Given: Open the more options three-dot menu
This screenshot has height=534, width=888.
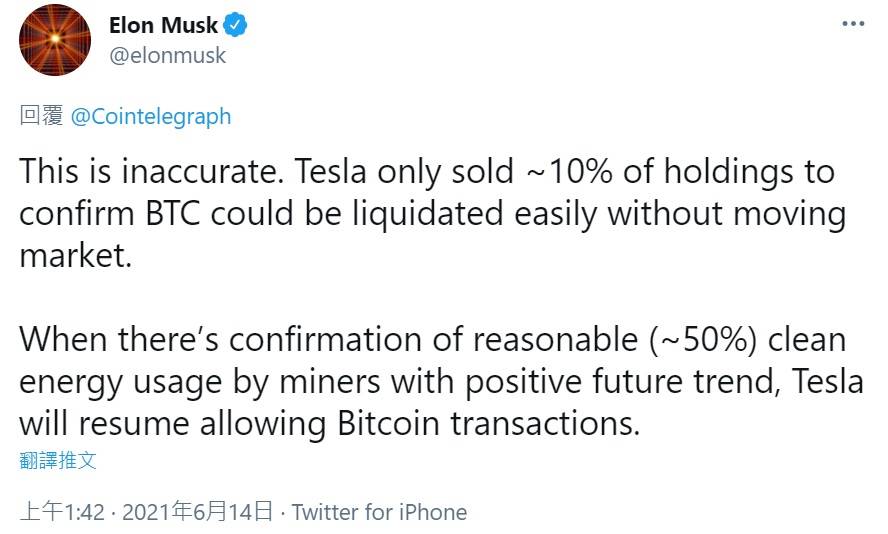Looking at the screenshot, I should pyautogui.click(x=853, y=24).
